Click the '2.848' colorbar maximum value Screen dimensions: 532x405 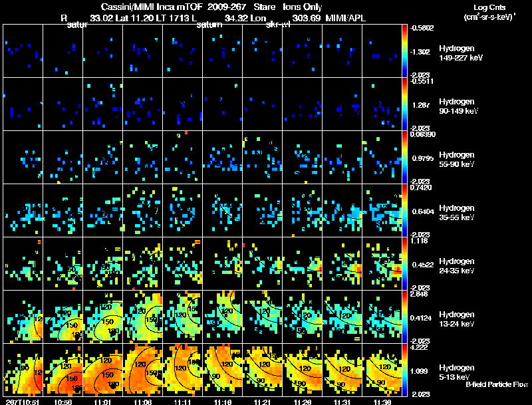click(x=419, y=294)
